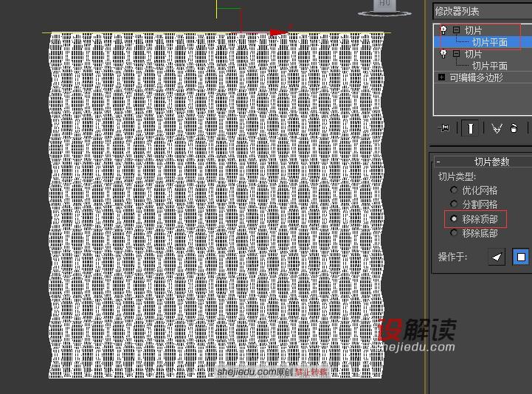Collapse the second 切片 modifier tree
Image resolution: width=532 pixels, height=394 pixels.
pyautogui.click(x=456, y=54)
